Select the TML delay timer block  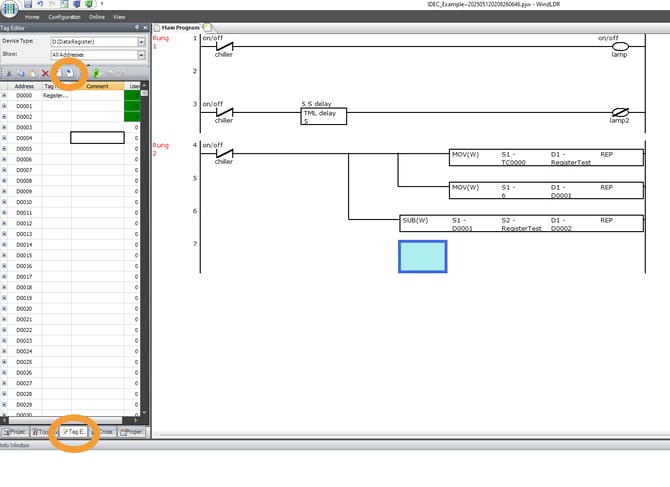tap(324, 116)
